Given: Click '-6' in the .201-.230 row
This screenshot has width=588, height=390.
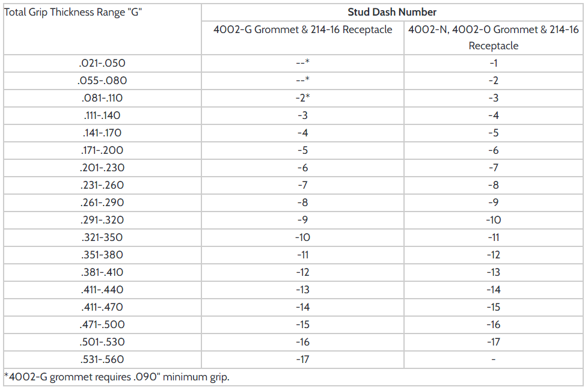Looking at the screenshot, I should [302, 168].
